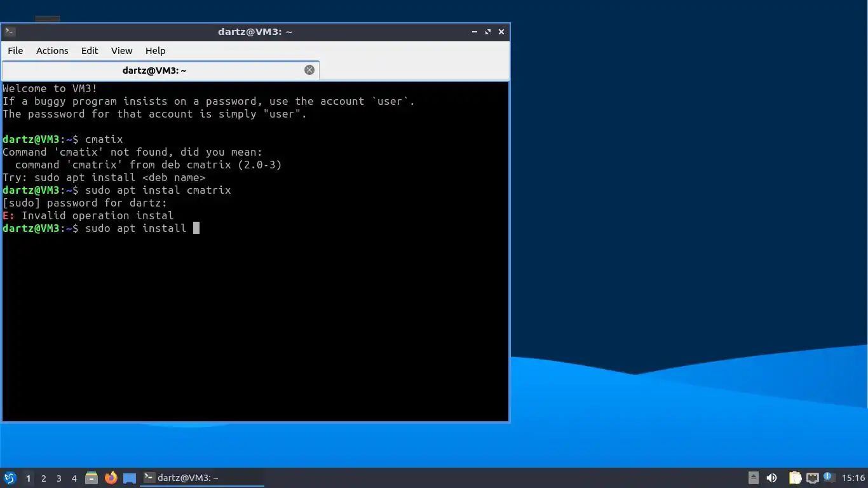868x488 pixels.
Task: Click the 15:16 clock
Action: (853, 478)
